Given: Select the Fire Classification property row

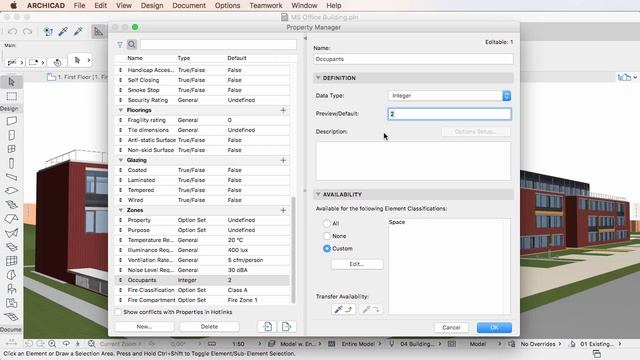Looking at the screenshot, I should coord(202,290).
